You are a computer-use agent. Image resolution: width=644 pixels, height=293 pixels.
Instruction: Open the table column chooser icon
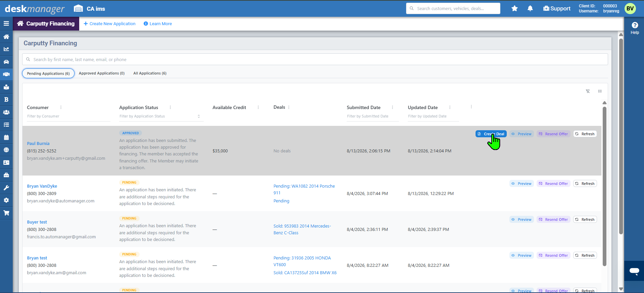600,91
